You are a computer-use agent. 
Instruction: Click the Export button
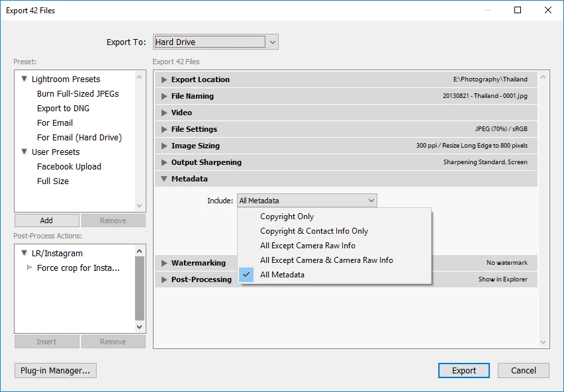463,370
